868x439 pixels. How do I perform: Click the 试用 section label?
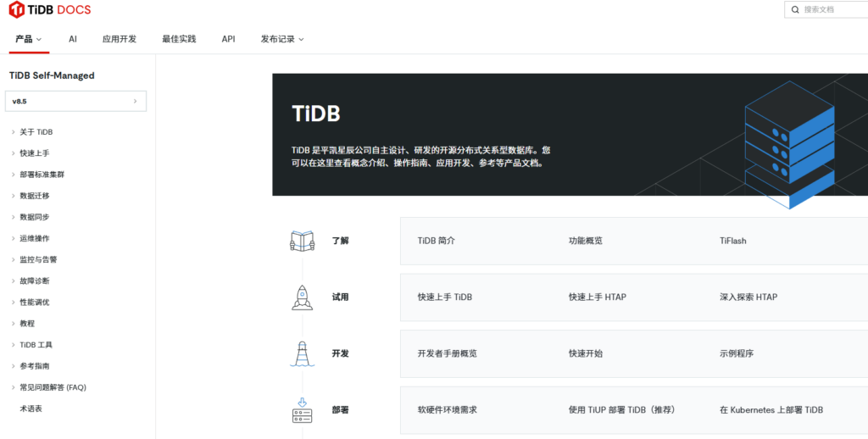tap(341, 297)
